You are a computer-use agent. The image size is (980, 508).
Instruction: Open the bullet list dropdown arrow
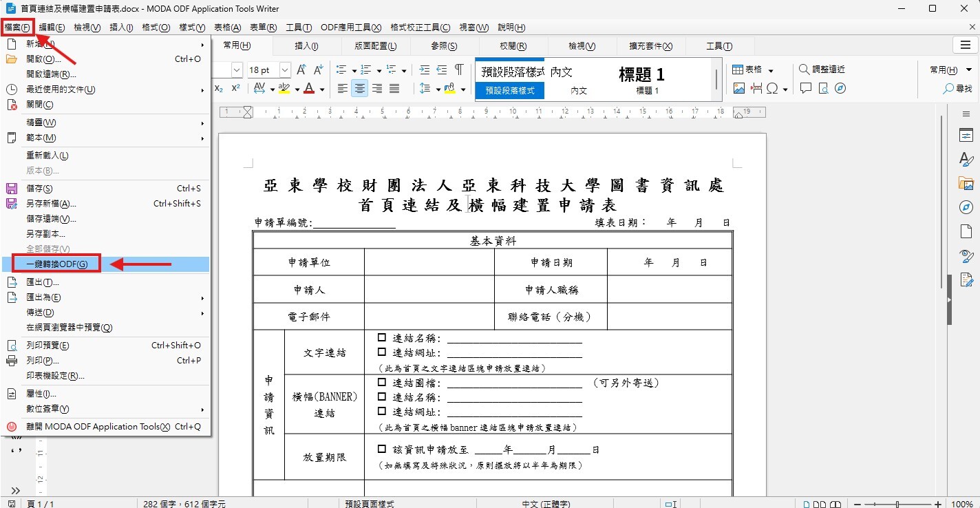tap(354, 71)
